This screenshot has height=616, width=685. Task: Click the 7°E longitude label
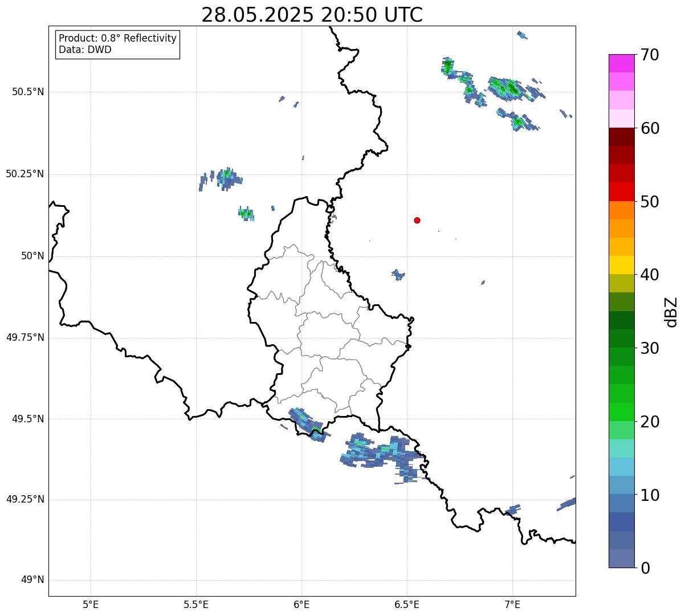click(x=512, y=604)
